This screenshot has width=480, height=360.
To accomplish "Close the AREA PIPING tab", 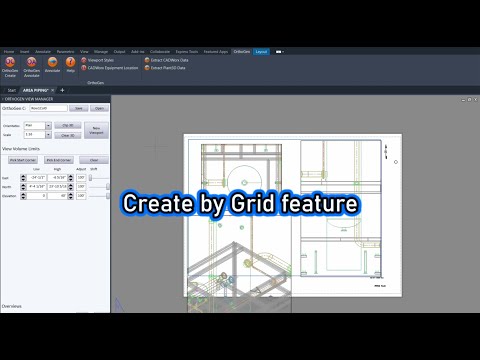I will tap(53, 90).
